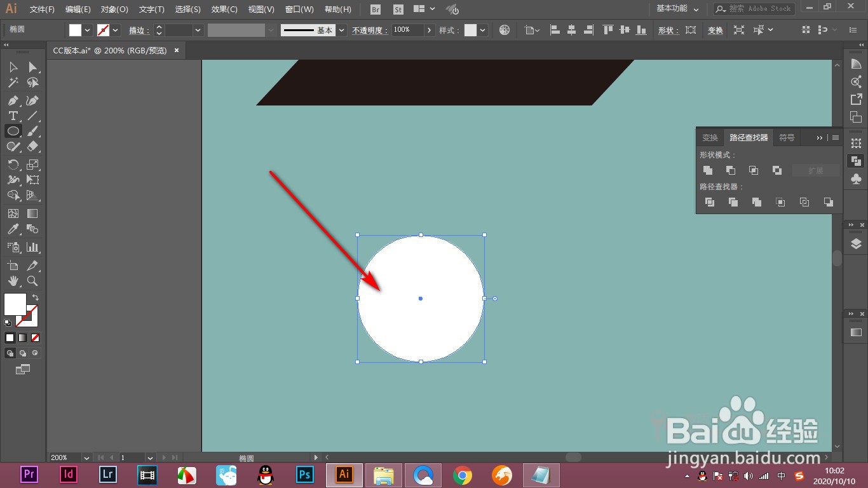The height and width of the screenshot is (488, 868).
Task: Select the Gradient tool
Action: coord(32,213)
